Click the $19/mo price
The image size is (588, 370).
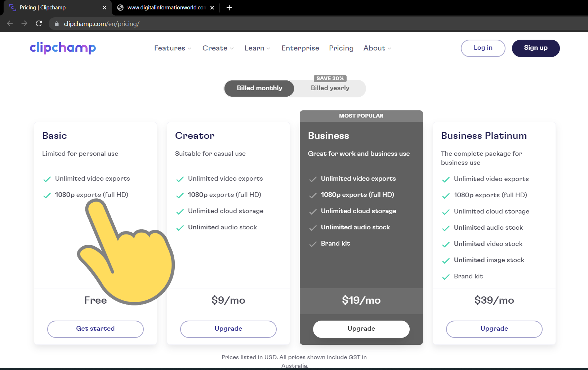(361, 300)
